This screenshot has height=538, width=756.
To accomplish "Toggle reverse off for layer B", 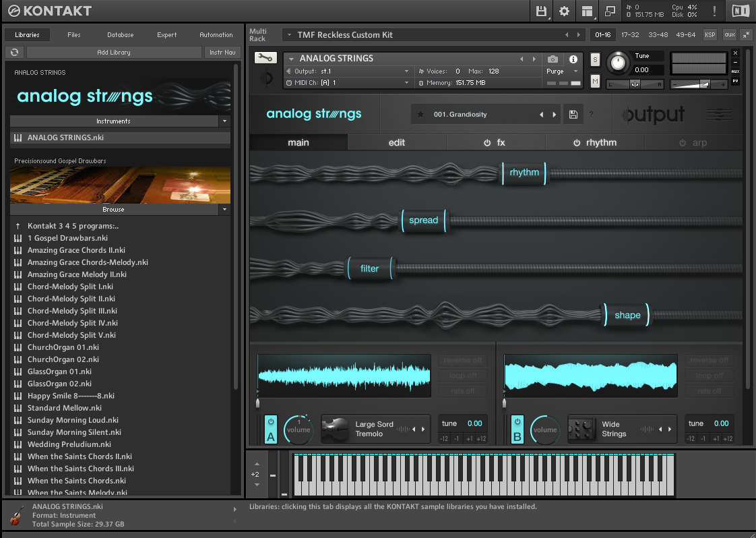I will click(x=710, y=361).
